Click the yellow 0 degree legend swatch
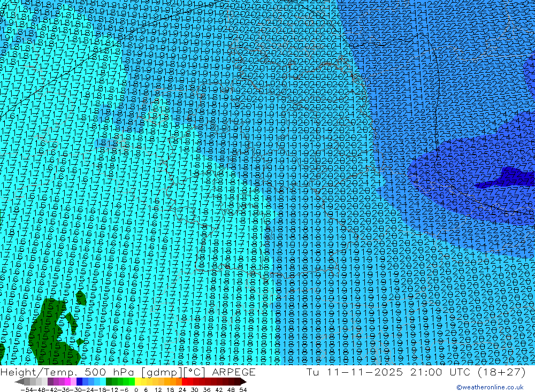Viewport: 535px width, 392px height. click(x=137, y=382)
